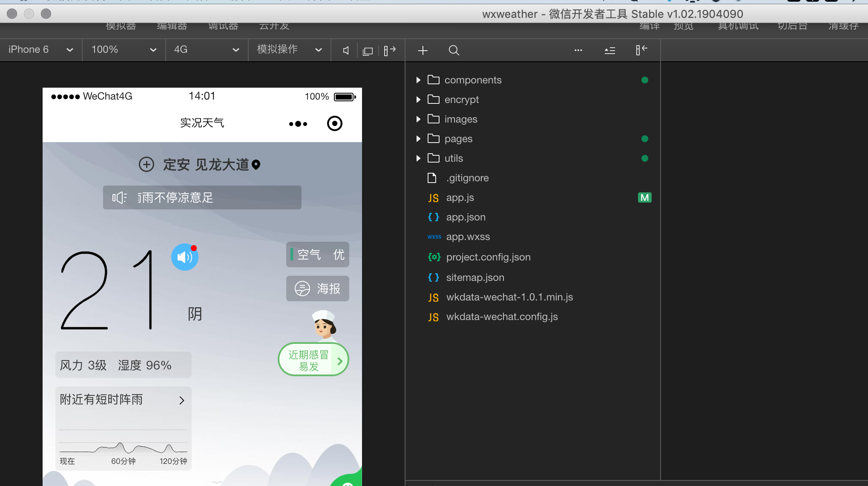Mute the simulator sound icon

coord(346,51)
